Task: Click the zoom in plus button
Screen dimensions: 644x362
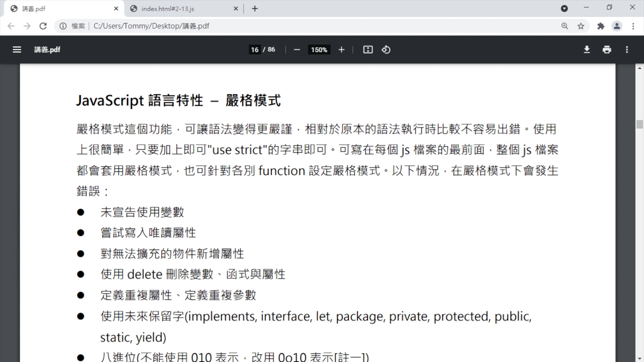Action: [x=341, y=50]
